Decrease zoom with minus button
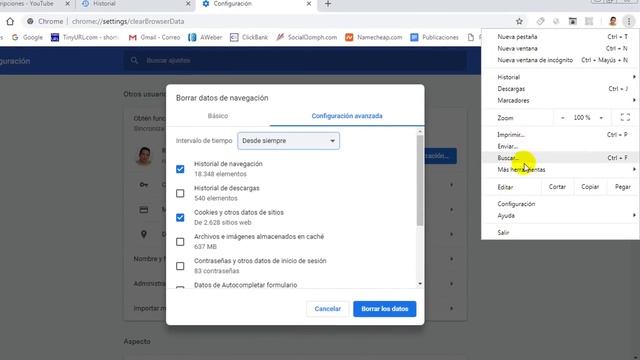Screen dimensions: 640x360 (x=562, y=118)
